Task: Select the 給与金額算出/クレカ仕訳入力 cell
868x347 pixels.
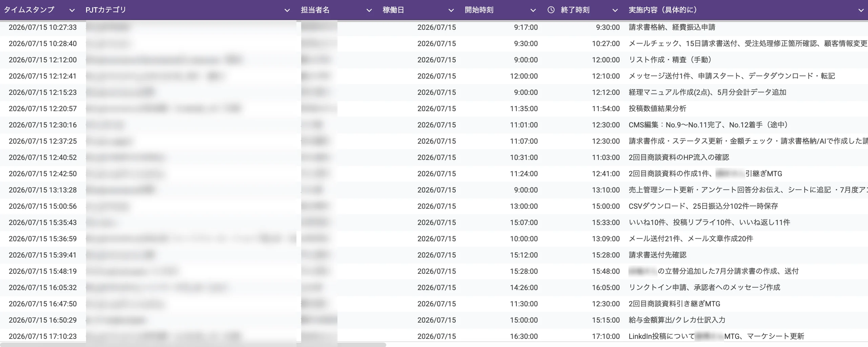Action: click(x=677, y=320)
